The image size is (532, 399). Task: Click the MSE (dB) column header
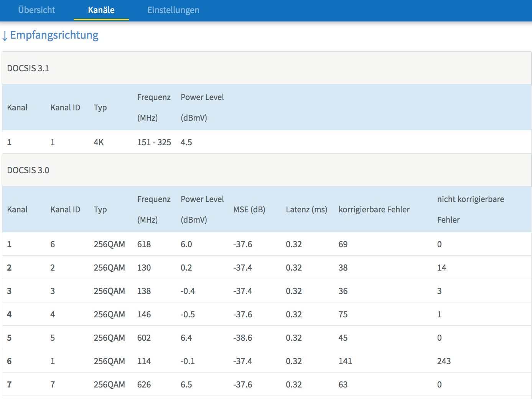249,209
